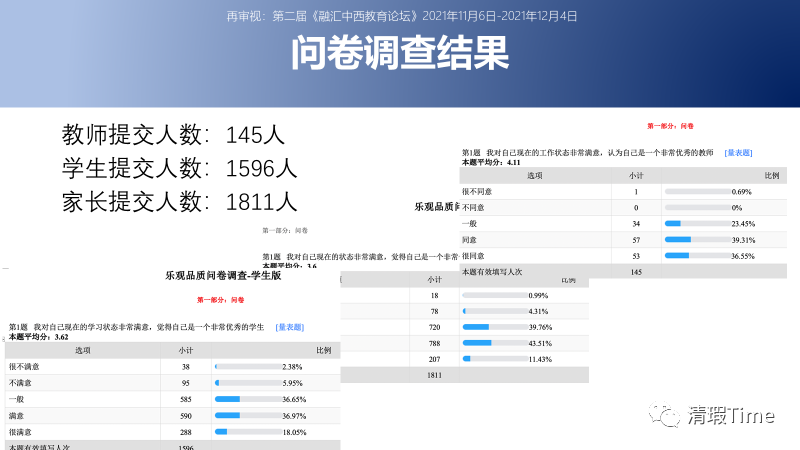Select the 很不同意 row label

coord(477,192)
